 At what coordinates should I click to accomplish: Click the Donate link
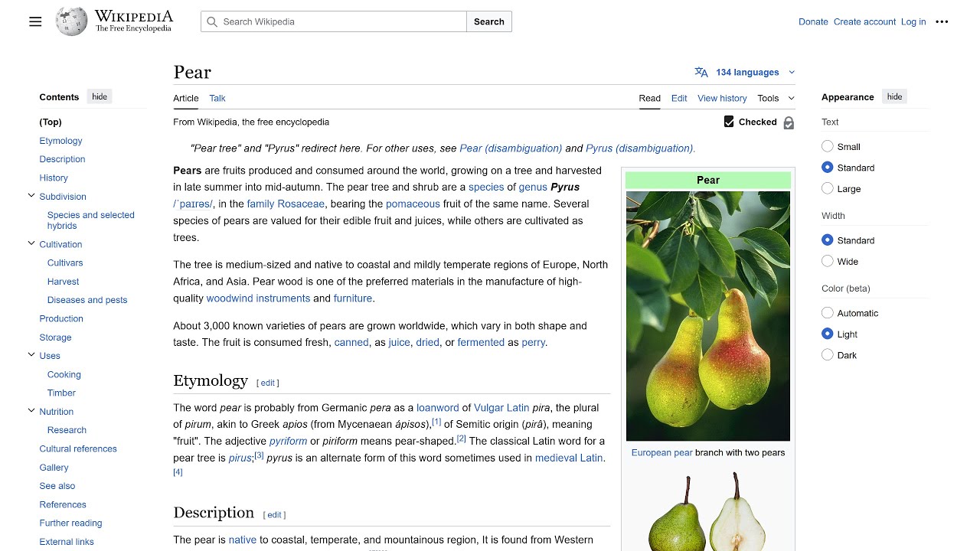(x=813, y=21)
